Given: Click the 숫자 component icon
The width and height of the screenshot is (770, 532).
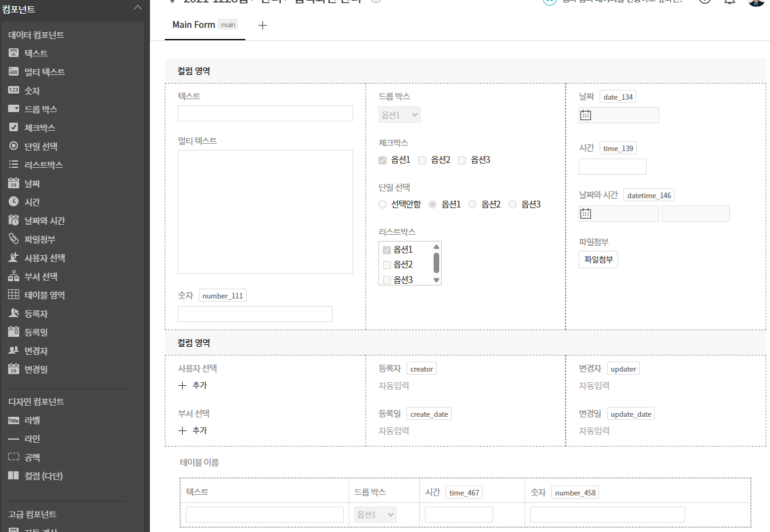Looking at the screenshot, I should click(14, 90).
